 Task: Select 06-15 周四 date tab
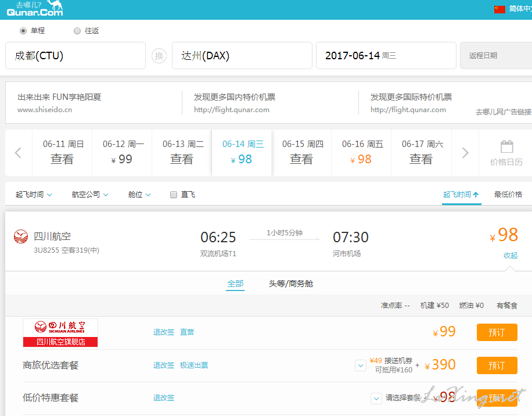(301, 153)
